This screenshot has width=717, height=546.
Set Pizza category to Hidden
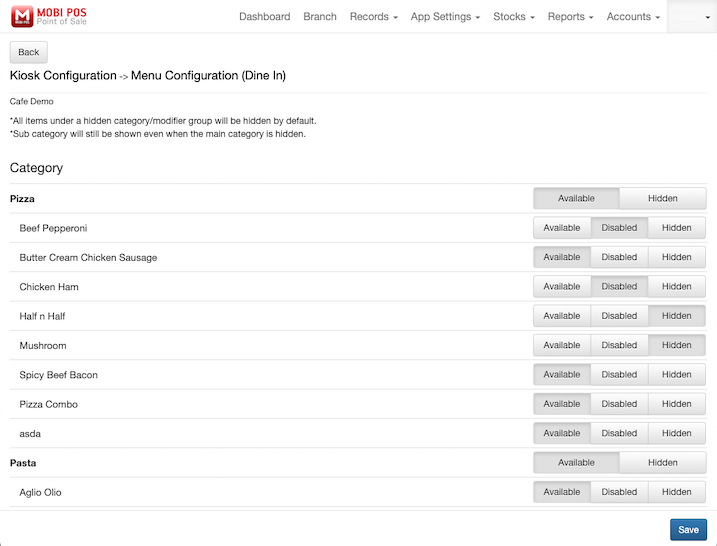pyautogui.click(x=662, y=198)
